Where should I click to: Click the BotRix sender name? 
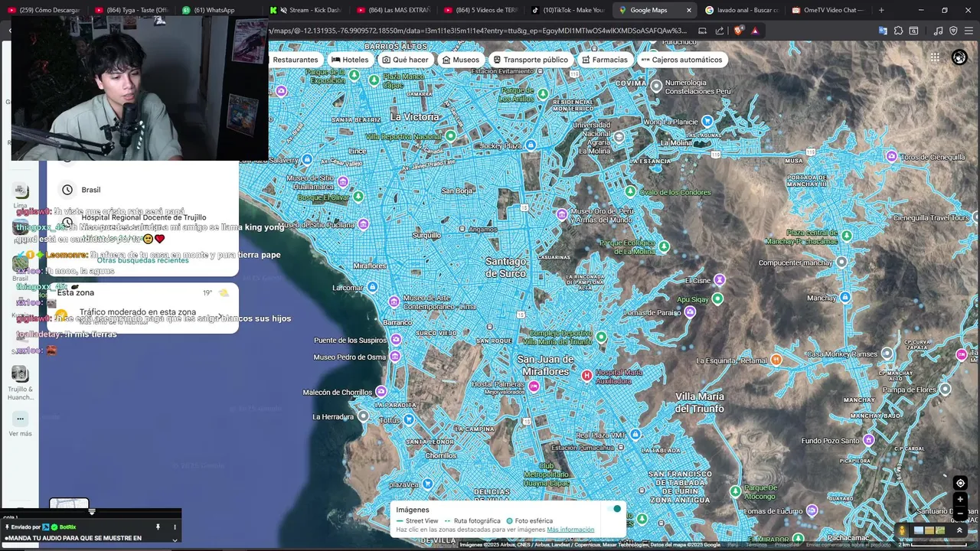tap(67, 527)
